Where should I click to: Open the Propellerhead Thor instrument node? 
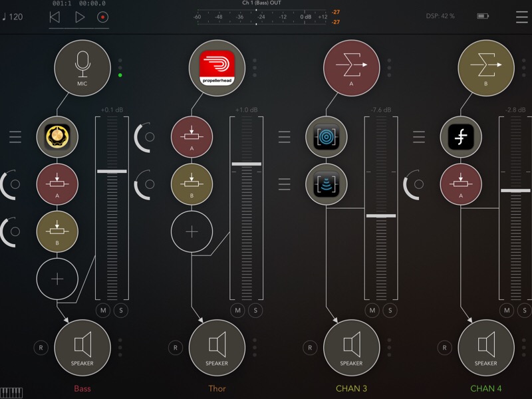[x=217, y=67]
